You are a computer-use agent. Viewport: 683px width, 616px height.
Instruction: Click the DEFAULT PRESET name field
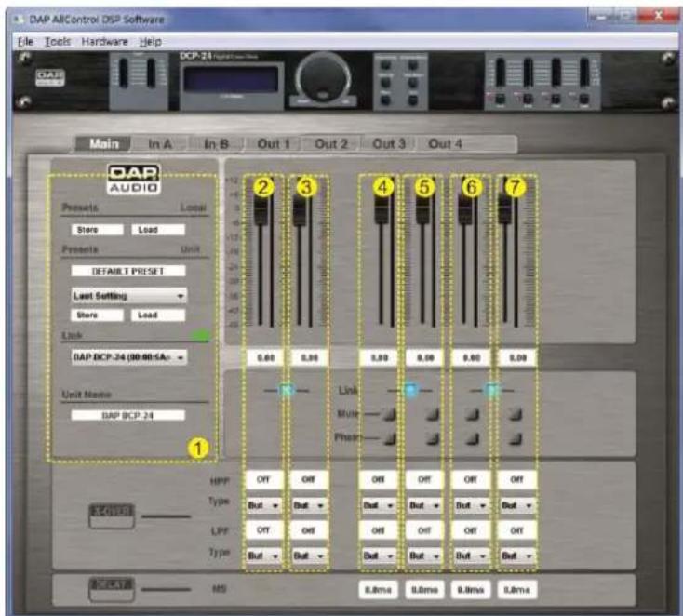pos(128,271)
